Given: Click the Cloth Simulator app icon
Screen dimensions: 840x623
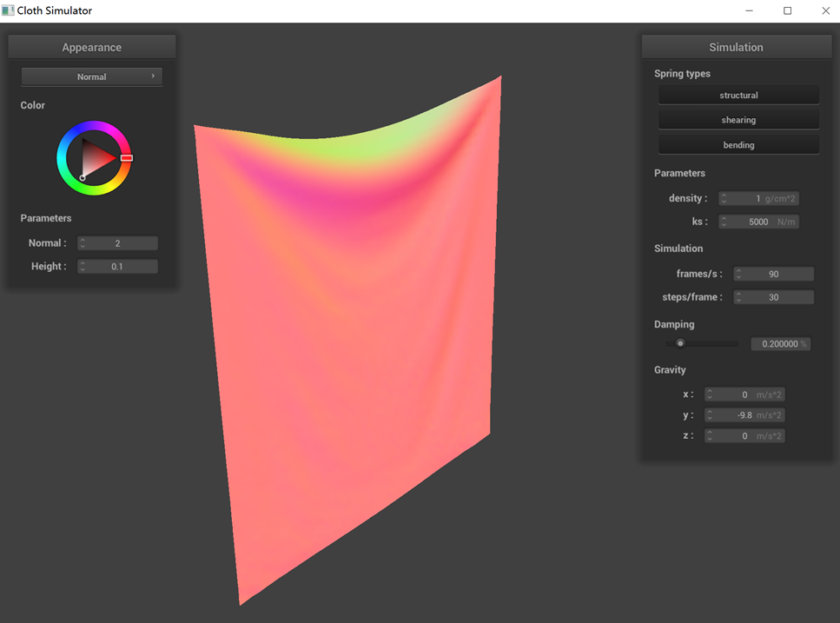Looking at the screenshot, I should pos(9,10).
